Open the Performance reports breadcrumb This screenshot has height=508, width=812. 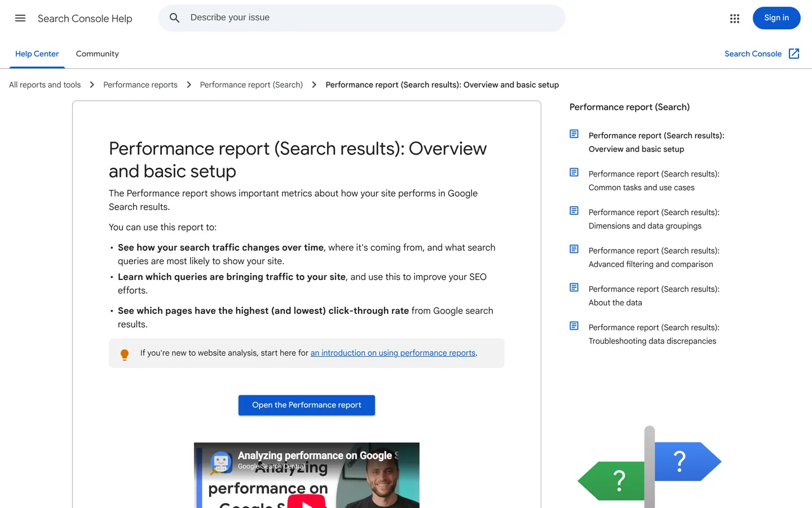point(140,85)
